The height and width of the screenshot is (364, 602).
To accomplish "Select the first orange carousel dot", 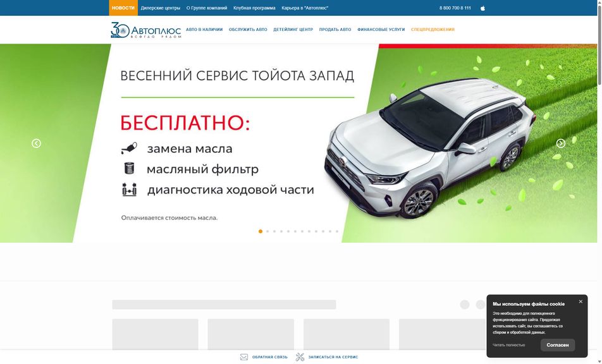I will (x=261, y=231).
